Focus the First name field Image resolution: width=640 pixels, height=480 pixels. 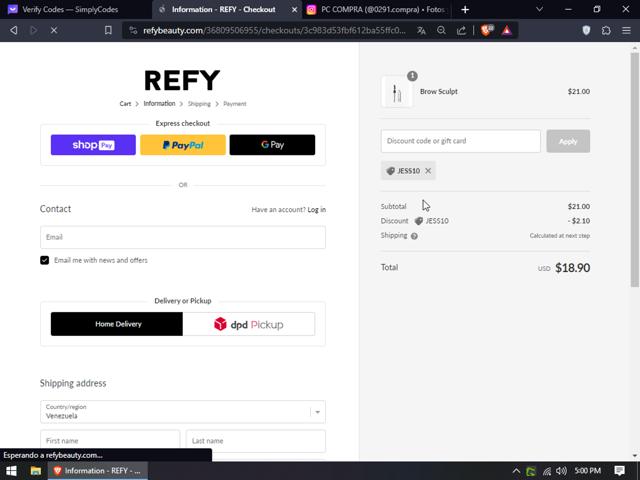click(x=110, y=441)
